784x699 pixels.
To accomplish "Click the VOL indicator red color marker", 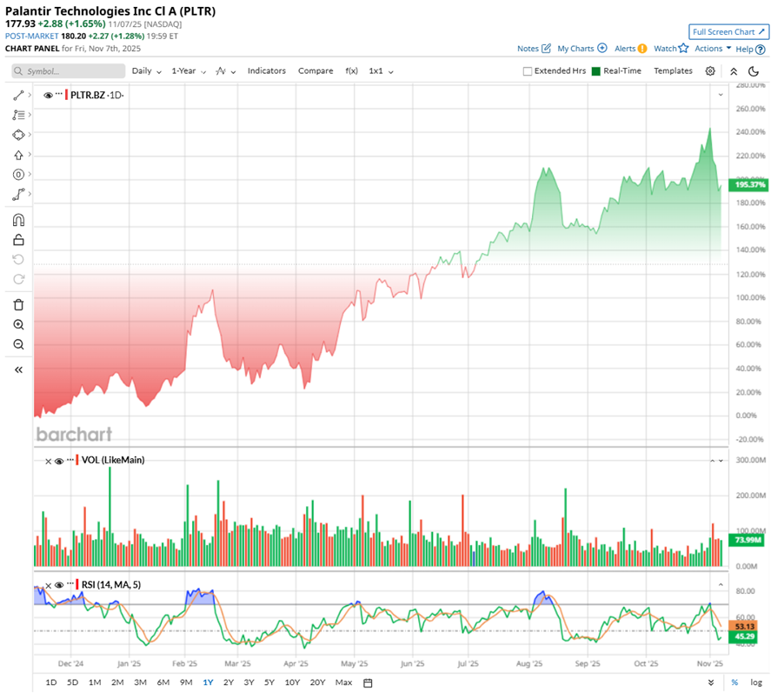I will pos(77,460).
